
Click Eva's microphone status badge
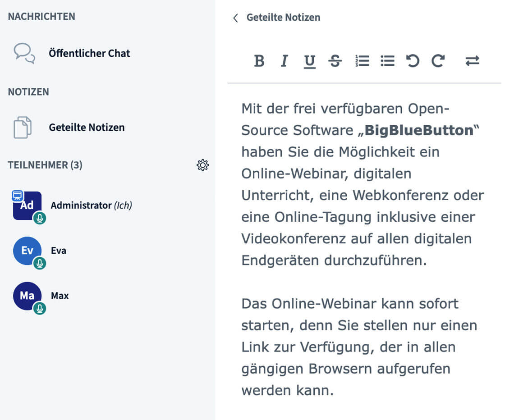[x=40, y=263]
